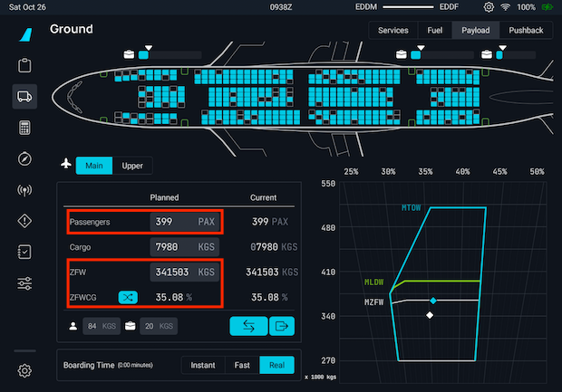Open the Failures warning page

[24, 222]
